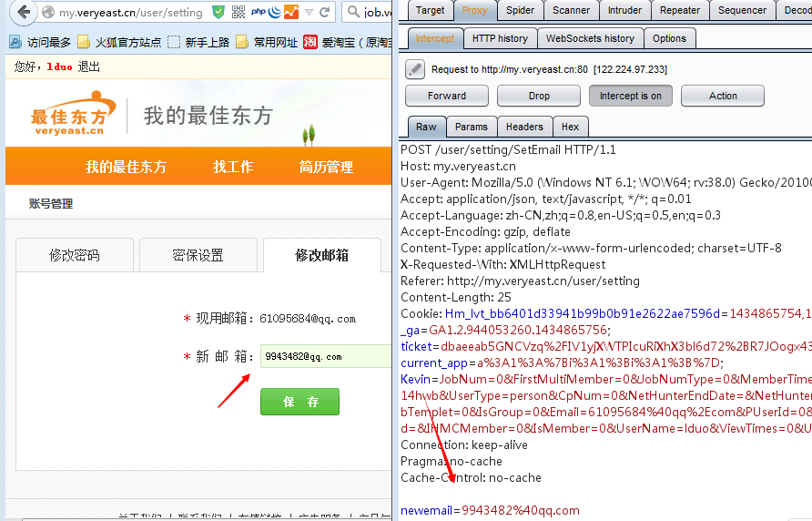The image size is (812, 521).
Task: Open the Spider tab in Burp
Action: coord(520,10)
